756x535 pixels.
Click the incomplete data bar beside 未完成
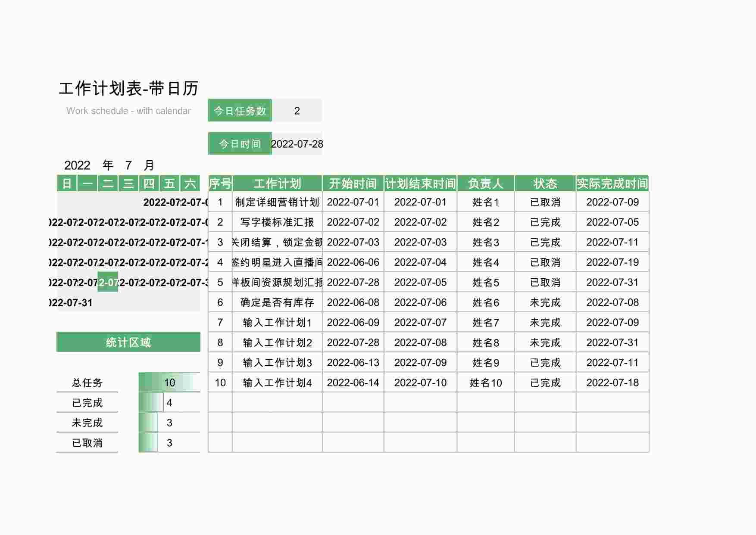click(169, 423)
